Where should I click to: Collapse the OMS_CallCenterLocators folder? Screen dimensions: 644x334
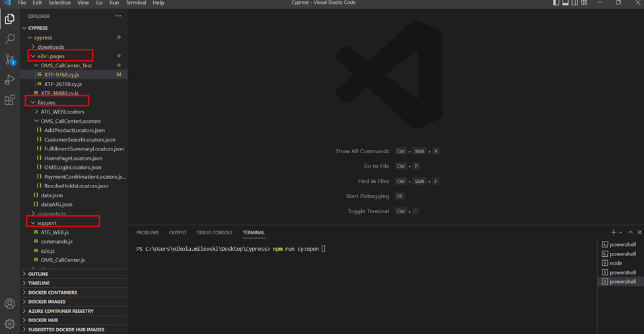pyautogui.click(x=74, y=121)
